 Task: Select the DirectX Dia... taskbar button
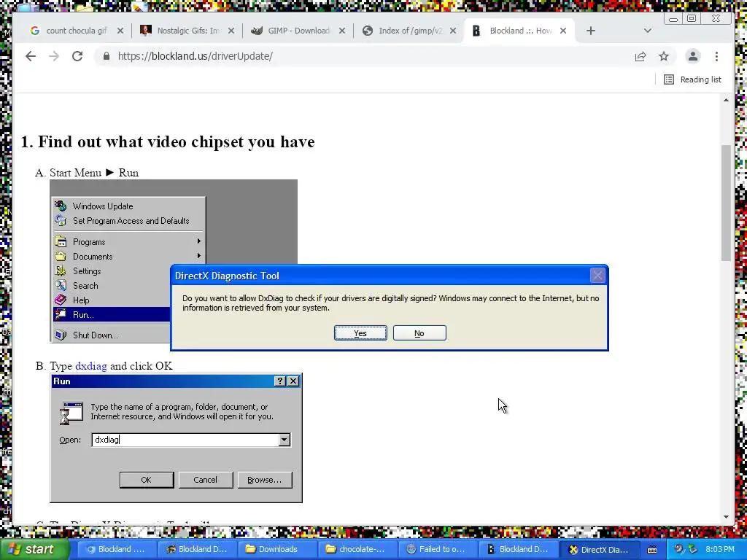[599, 549]
